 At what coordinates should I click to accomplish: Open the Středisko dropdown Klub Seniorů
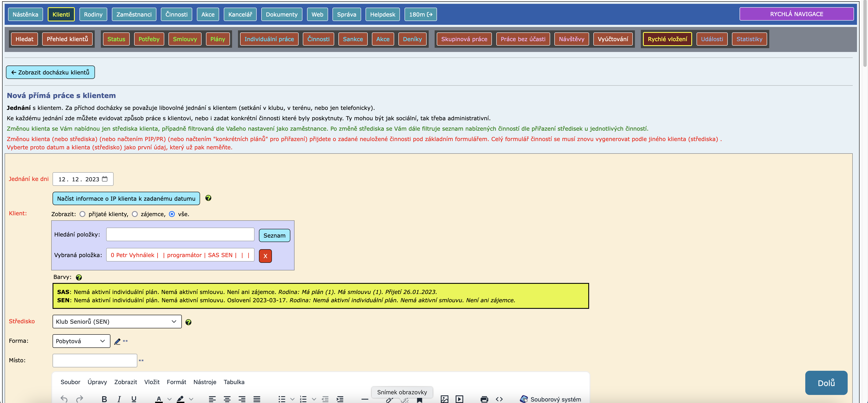click(117, 321)
